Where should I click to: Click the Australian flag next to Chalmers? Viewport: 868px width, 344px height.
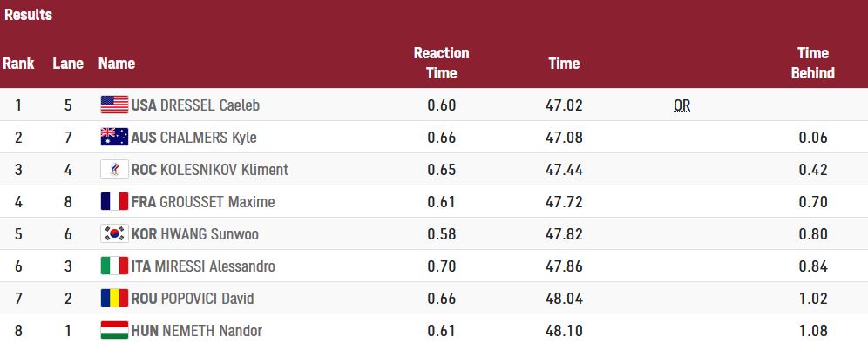pyautogui.click(x=114, y=137)
